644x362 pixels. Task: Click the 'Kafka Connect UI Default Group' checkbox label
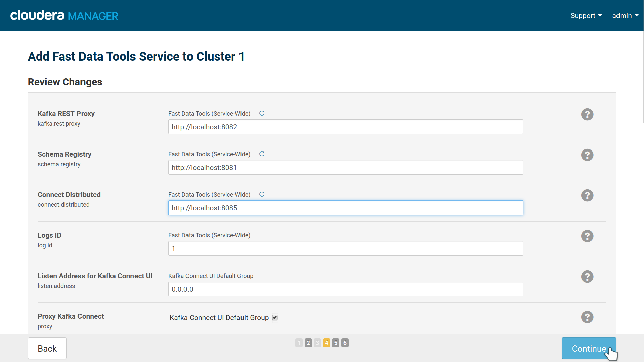(x=219, y=317)
